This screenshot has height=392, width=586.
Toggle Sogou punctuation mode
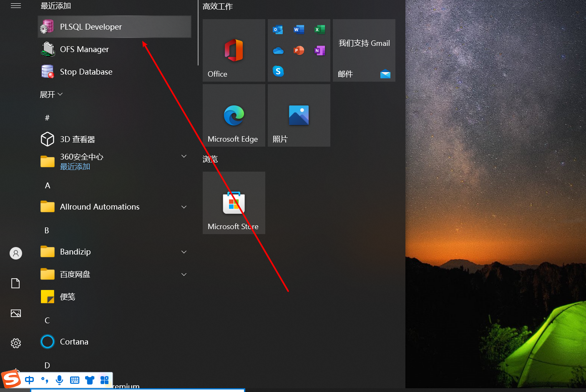coord(45,380)
